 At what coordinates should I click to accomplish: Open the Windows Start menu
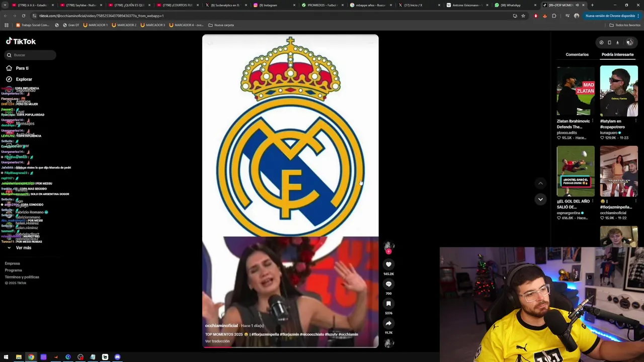coord(6,357)
